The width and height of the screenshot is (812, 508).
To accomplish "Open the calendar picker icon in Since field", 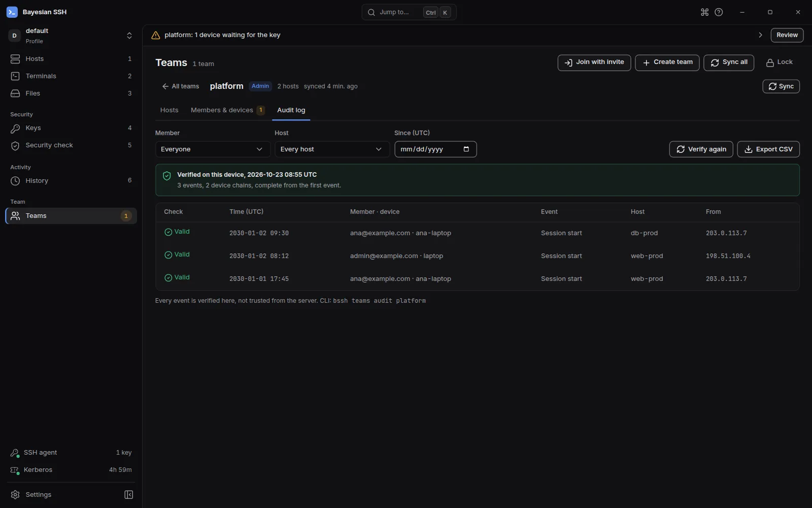I will [x=466, y=149].
